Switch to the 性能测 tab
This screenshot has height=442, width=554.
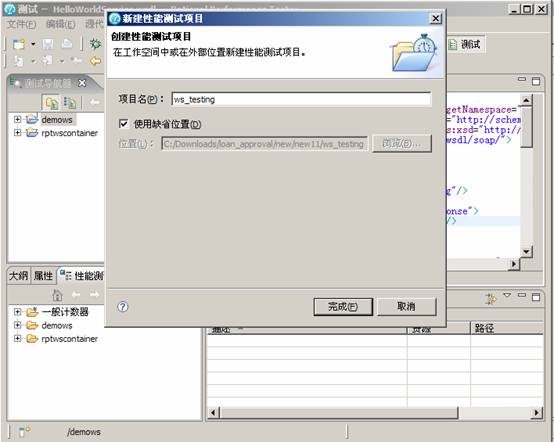pyautogui.click(x=82, y=276)
